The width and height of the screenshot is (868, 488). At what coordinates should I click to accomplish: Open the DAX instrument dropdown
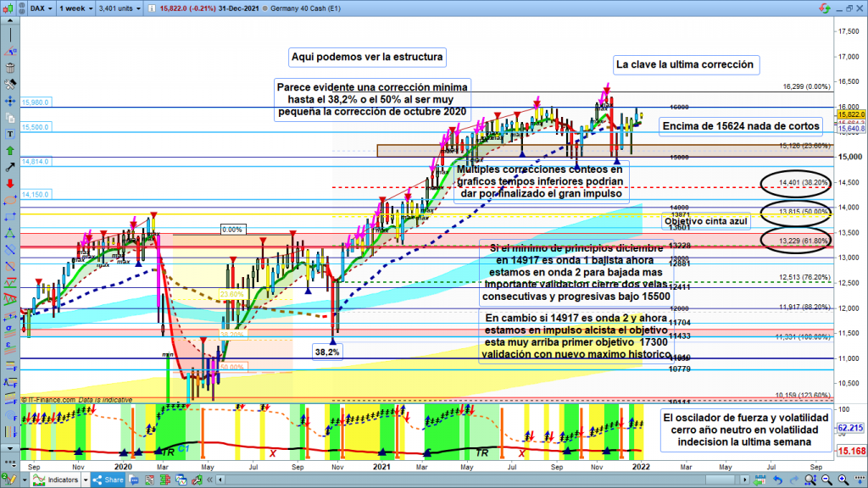(40, 8)
